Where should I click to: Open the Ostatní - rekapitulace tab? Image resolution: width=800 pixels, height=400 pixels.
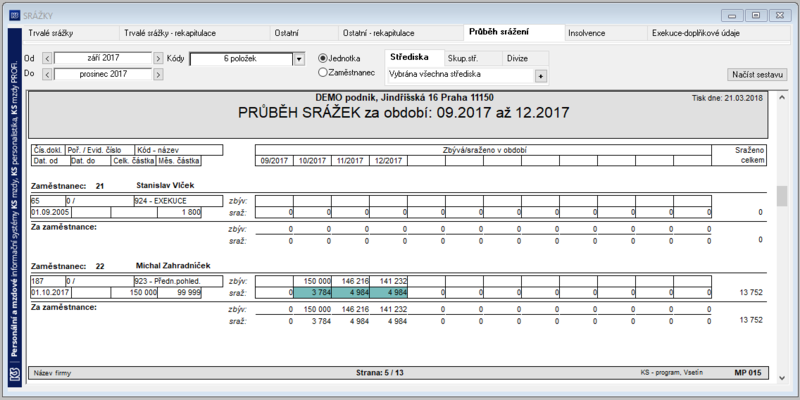400,33
